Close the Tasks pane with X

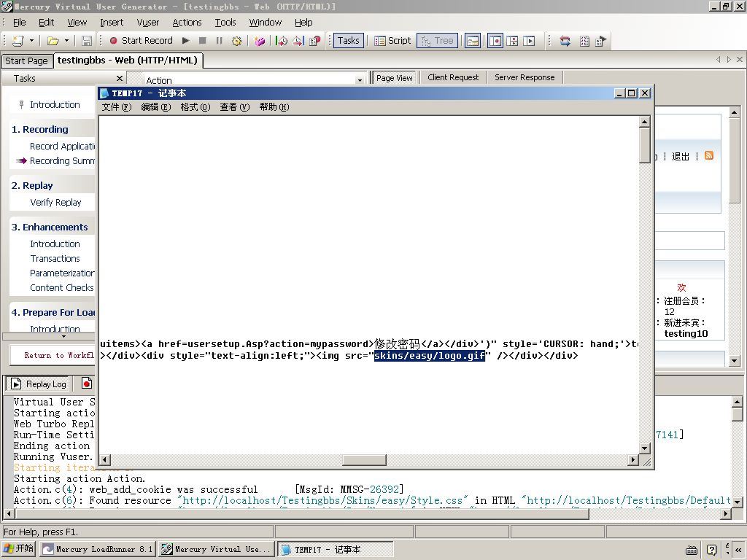(119, 78)
